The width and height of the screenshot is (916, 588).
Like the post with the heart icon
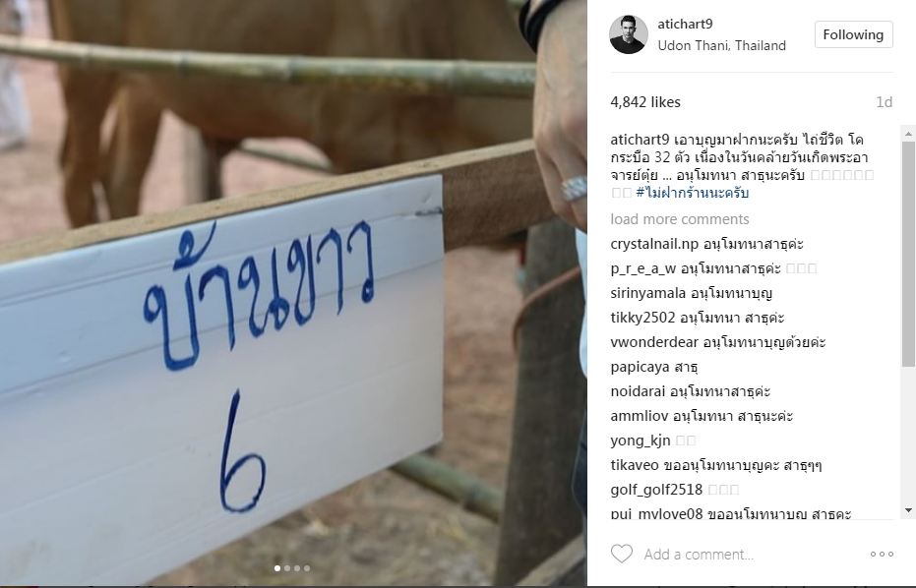[622, 554]
